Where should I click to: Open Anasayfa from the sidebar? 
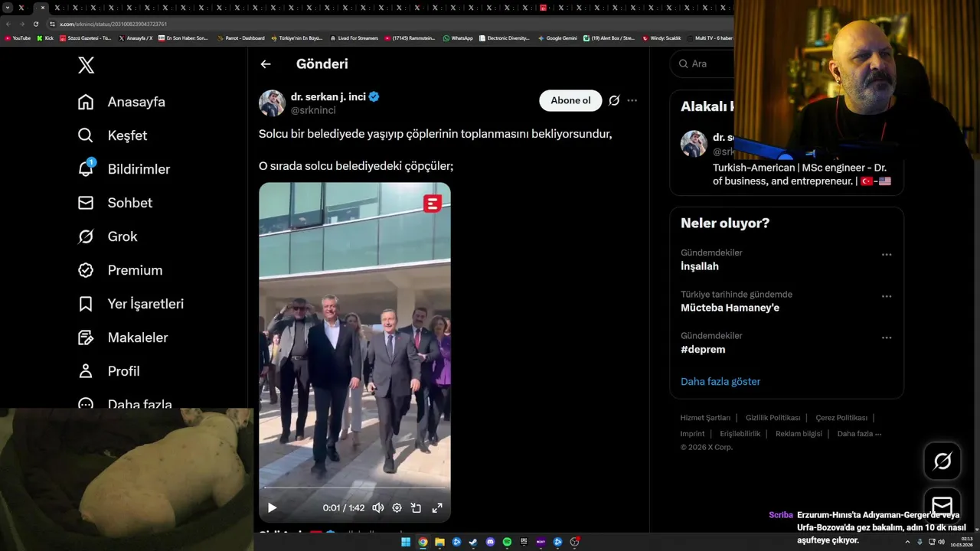(122, 102)
